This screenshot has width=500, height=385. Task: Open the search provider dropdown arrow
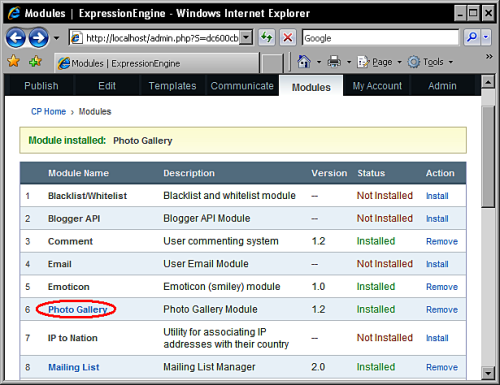click(486, 37)
